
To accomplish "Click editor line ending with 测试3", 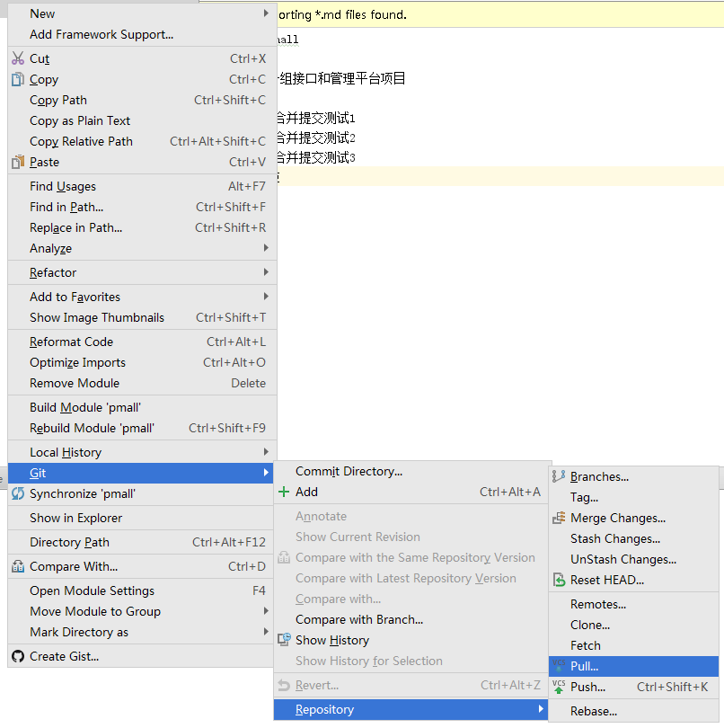I will [x=316, y=157].
